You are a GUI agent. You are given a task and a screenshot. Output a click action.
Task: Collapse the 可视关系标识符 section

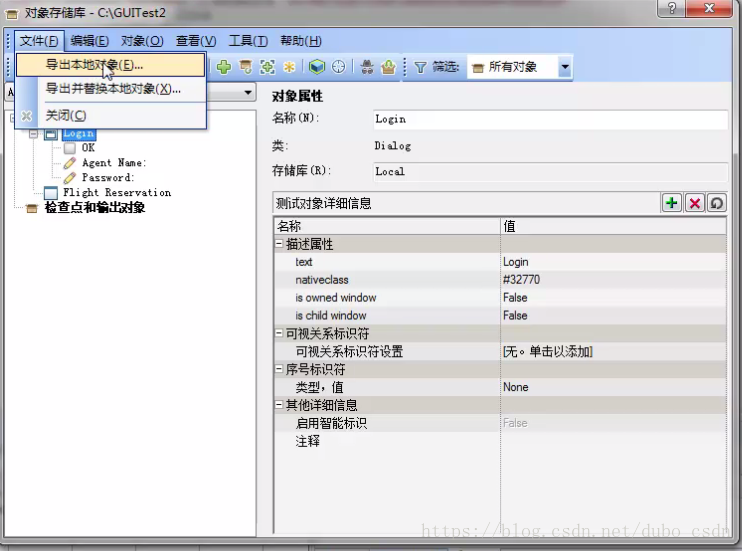pyautogui.click(x=279, y=333)
